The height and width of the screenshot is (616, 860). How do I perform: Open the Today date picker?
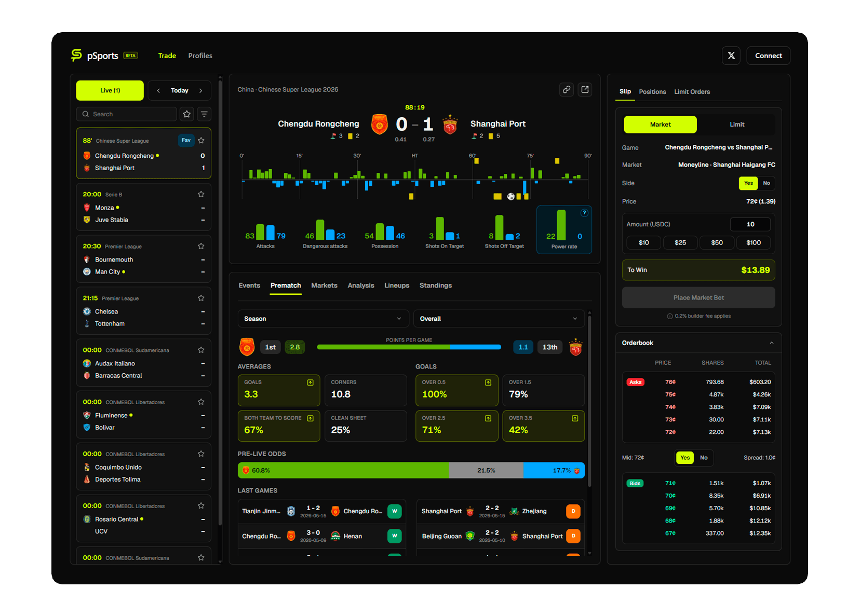(180, 90)
